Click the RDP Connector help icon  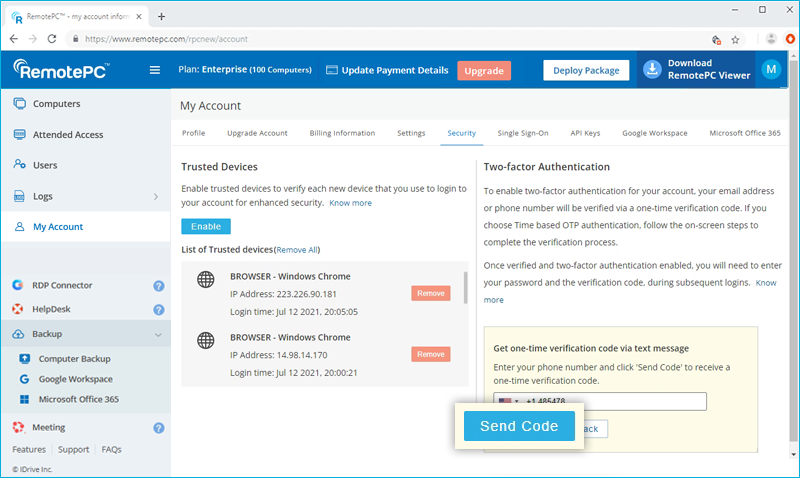158,285
